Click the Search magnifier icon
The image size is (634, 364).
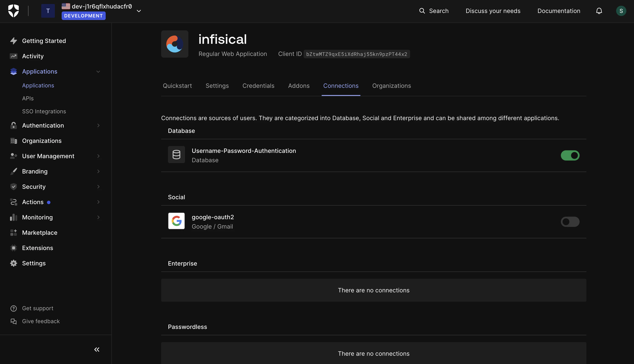click(422, 11)
